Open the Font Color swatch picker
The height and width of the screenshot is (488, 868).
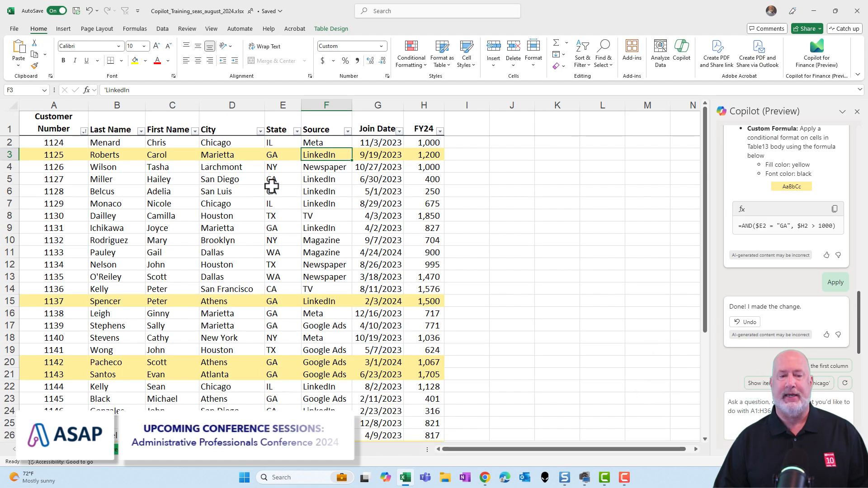[168, 60]
